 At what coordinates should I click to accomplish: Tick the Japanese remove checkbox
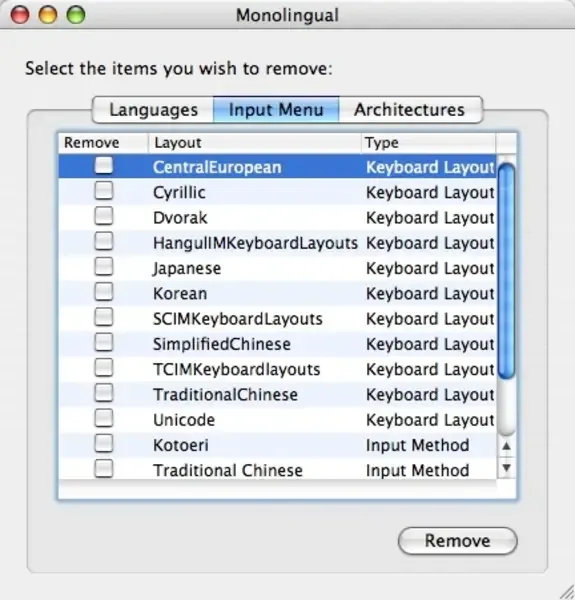click(x=104, y=267)
